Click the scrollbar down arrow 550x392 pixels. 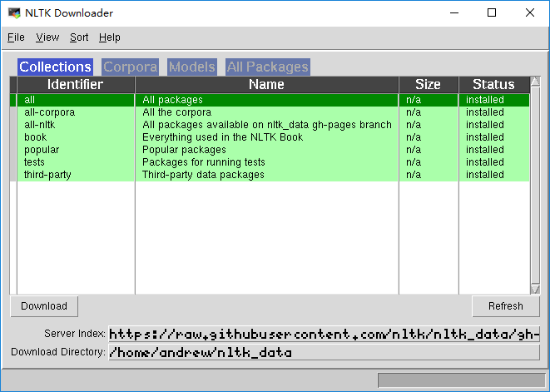(x=535, y=289)
